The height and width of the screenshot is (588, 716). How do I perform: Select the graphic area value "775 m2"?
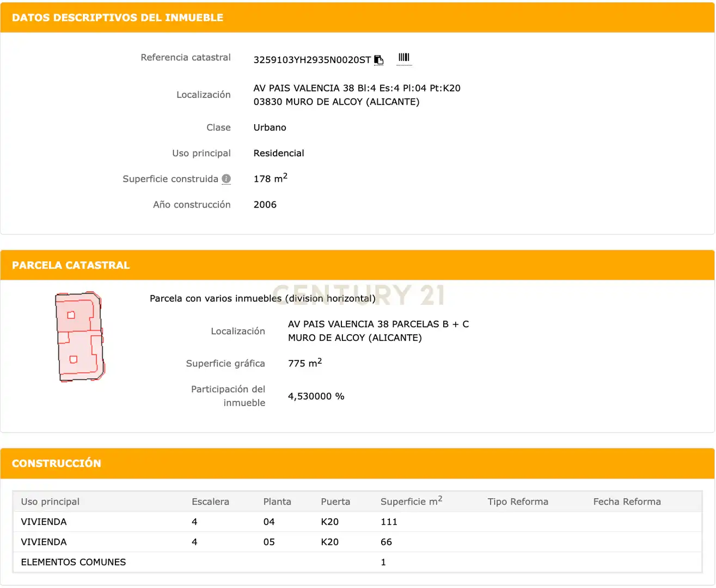click(x=305, y=363)
